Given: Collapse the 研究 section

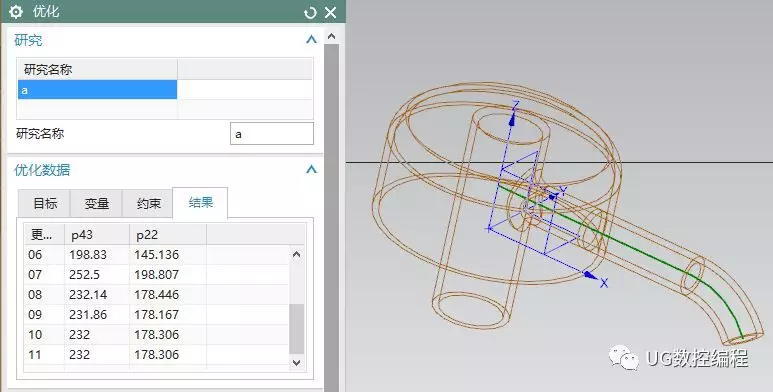Looking at the screenshot, I should click(311, 39).
